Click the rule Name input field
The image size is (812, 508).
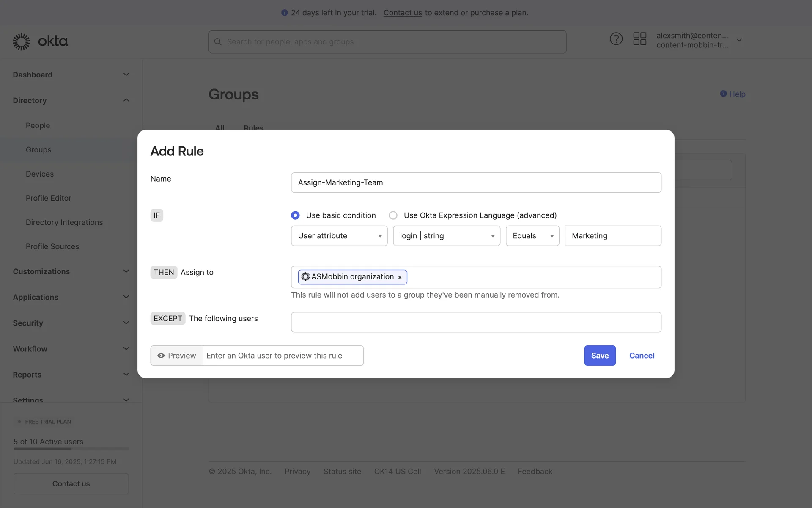coord(476,182)
